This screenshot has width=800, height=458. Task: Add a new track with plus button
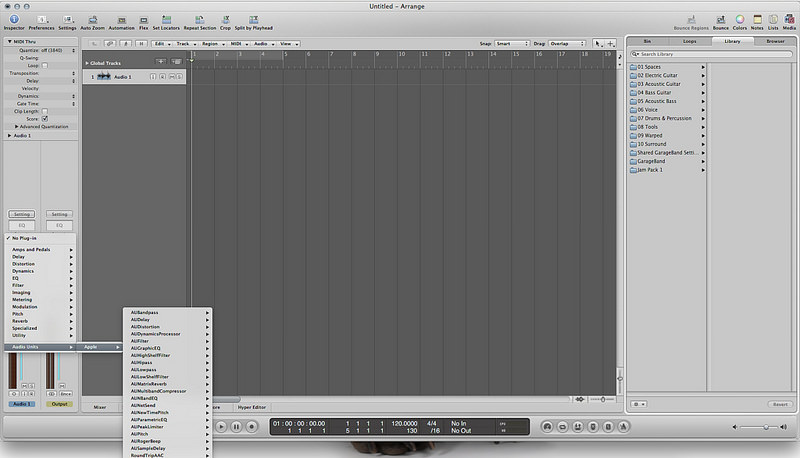(x=161, y=62)
